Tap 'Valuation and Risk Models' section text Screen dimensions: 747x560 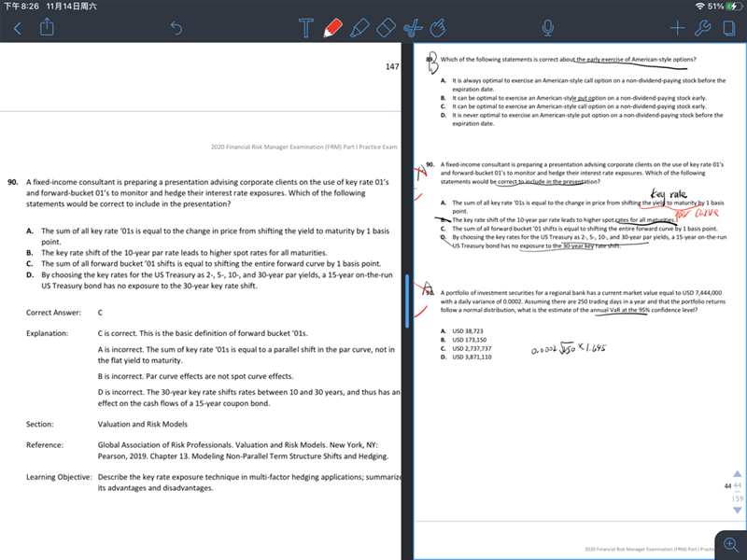click(143, 424)
